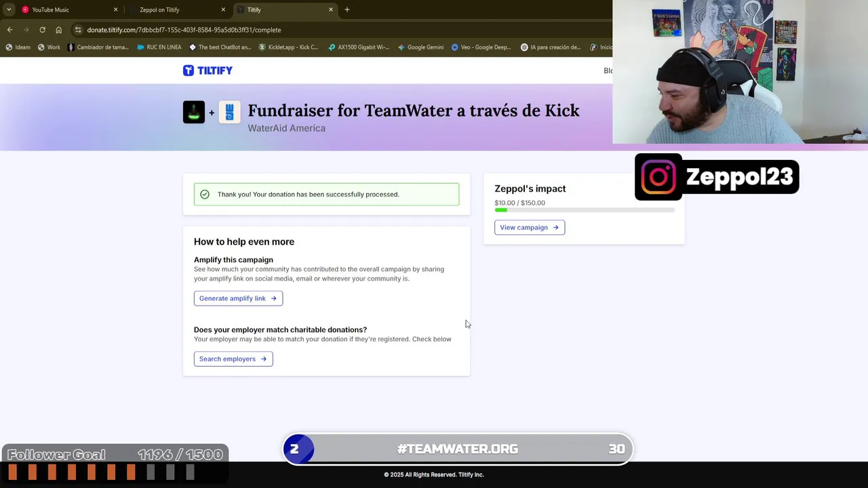Screen dimensions: 868x488
Task: Click the $10.00 / $150.00 amount text
Action: click(x=519, y=203)
